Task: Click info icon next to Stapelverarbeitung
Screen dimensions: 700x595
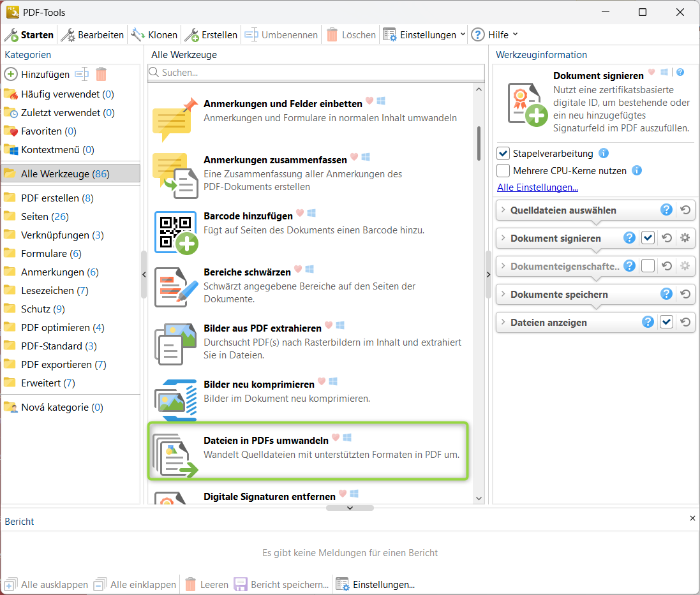Action: tap(604, 154)
